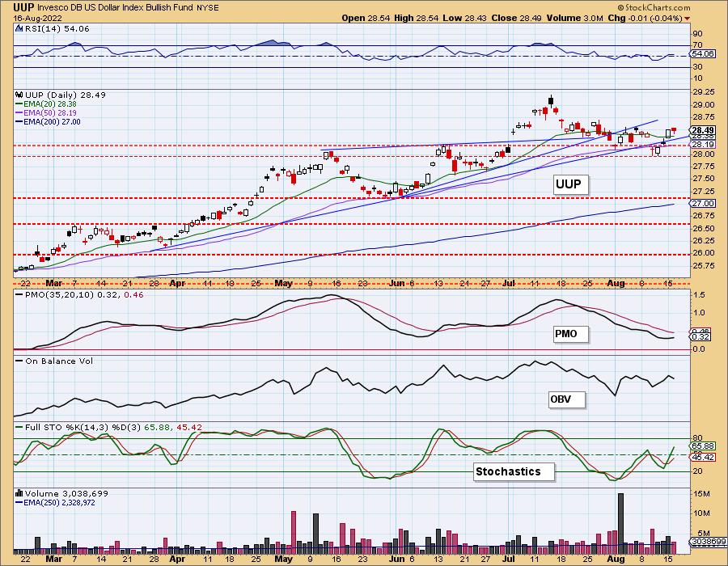Click the July peak candlestick near 29.25
The width and height of the screenshot is (728, 566).
pos(551,101)
